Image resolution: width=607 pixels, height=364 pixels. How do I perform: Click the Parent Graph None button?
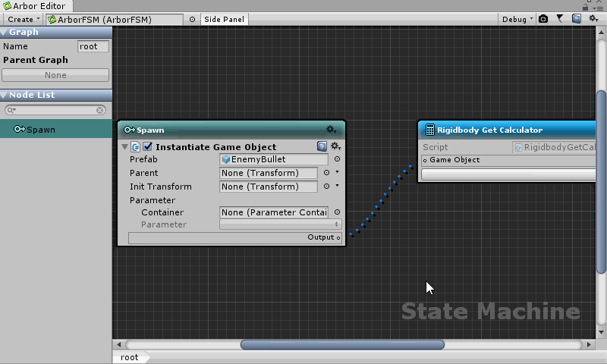pyautogui.click(x=55, y=75)
